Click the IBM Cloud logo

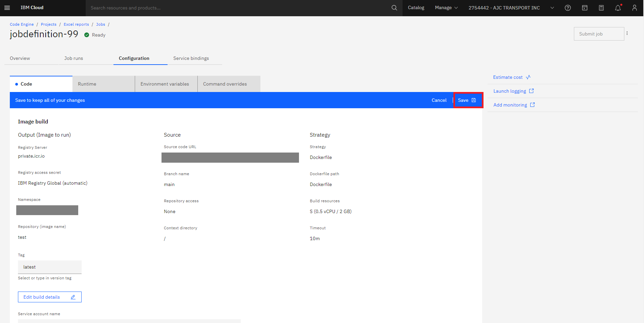click(x=32, y=7)
